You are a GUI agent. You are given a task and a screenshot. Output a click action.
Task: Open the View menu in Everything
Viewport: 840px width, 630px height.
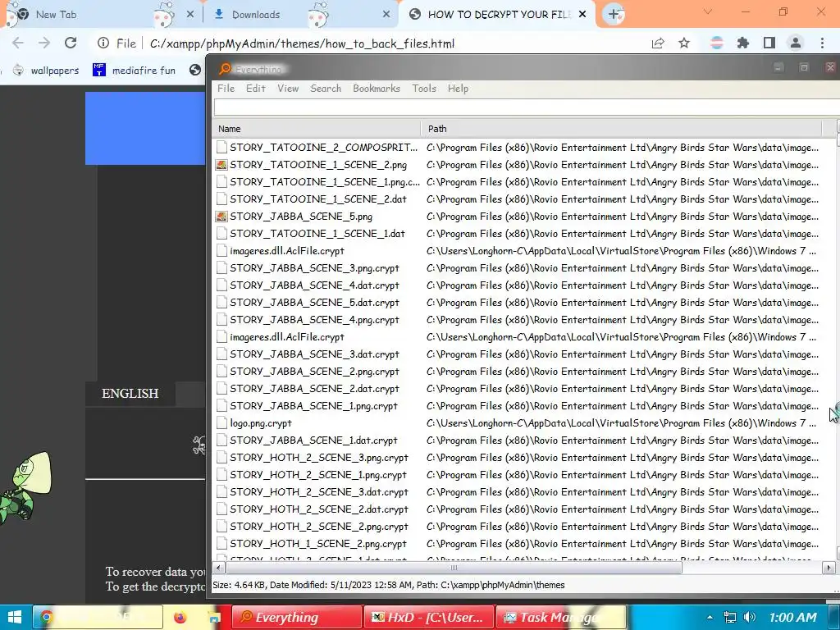pyautogui.click(x=288, y=89)
